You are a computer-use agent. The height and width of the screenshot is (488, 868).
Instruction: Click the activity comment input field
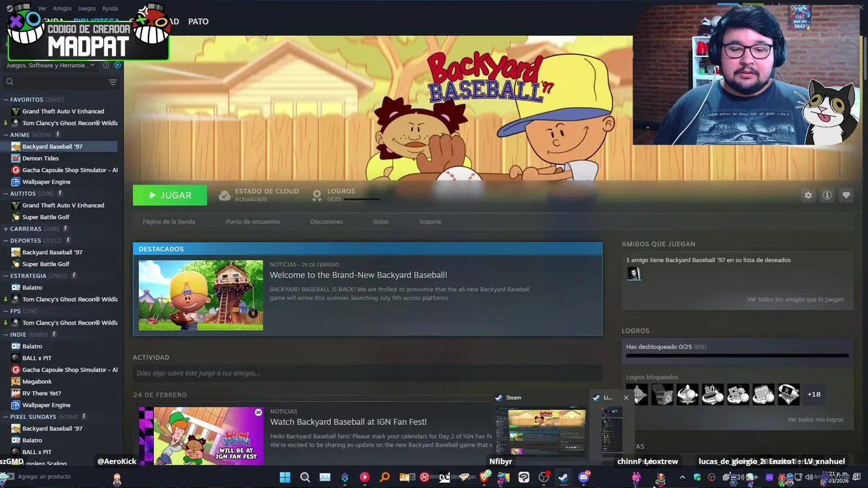tap(367, 373)
